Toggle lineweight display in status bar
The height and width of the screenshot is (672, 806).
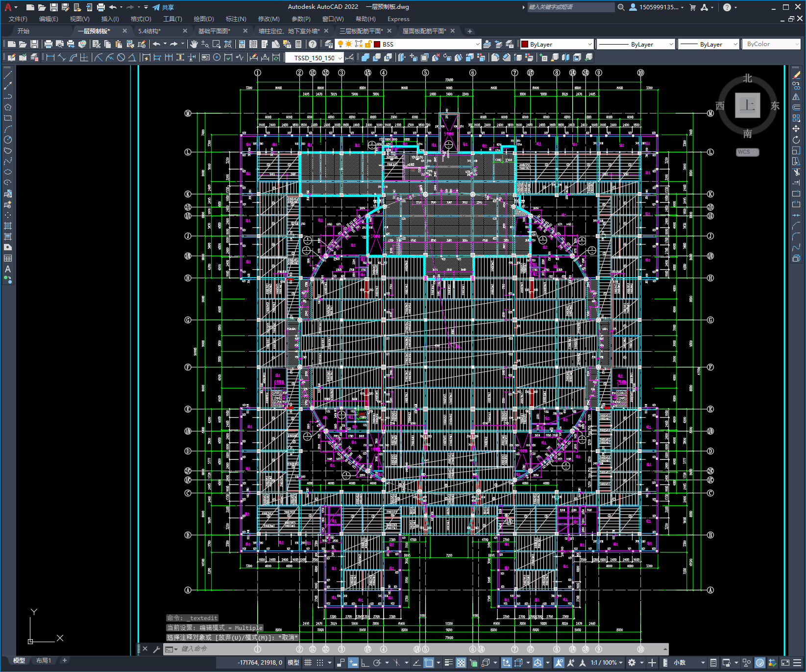449,663
